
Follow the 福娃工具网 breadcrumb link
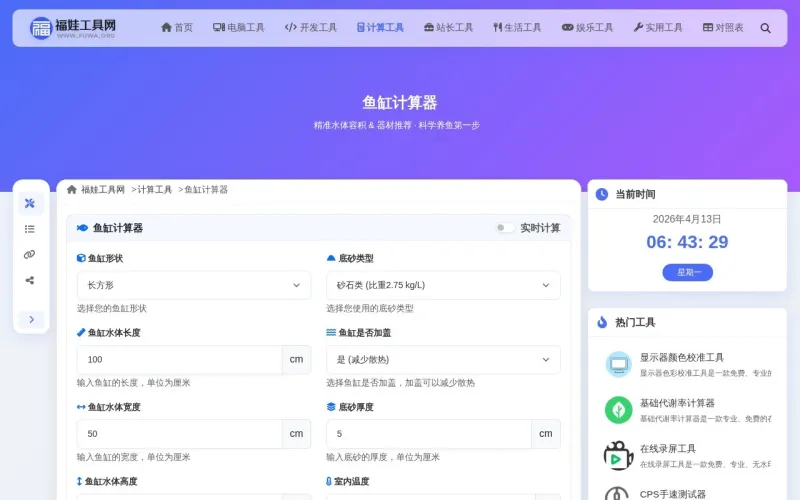point(103,189)
